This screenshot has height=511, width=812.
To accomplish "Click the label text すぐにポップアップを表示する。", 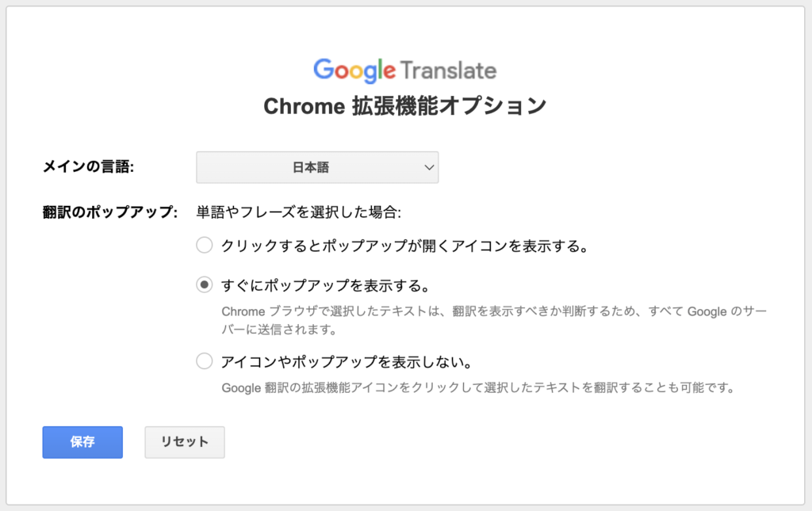I will [x=327, y=284].
